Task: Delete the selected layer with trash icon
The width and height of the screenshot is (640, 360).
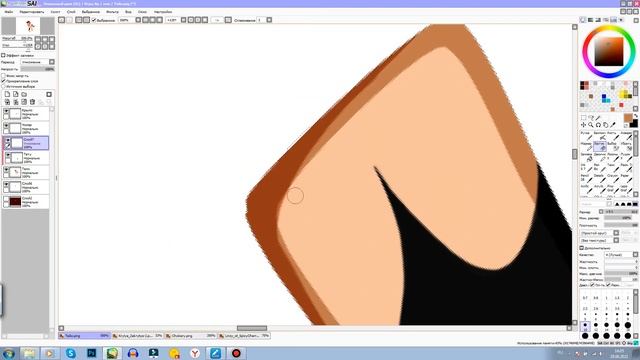Action: point(33,102)
